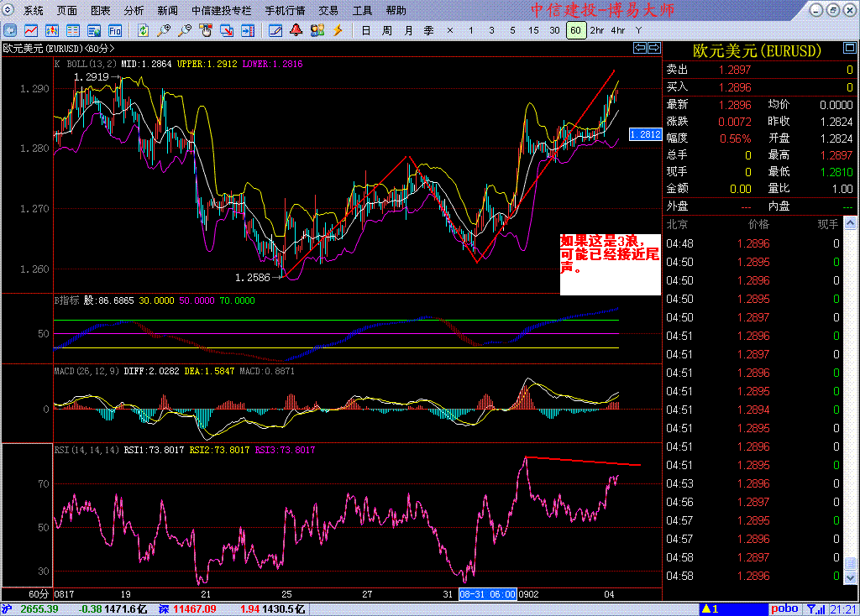860x616 pixels.
Task: Click the MACD(26,12,9) indicator label
Action: tap(87, 371)
